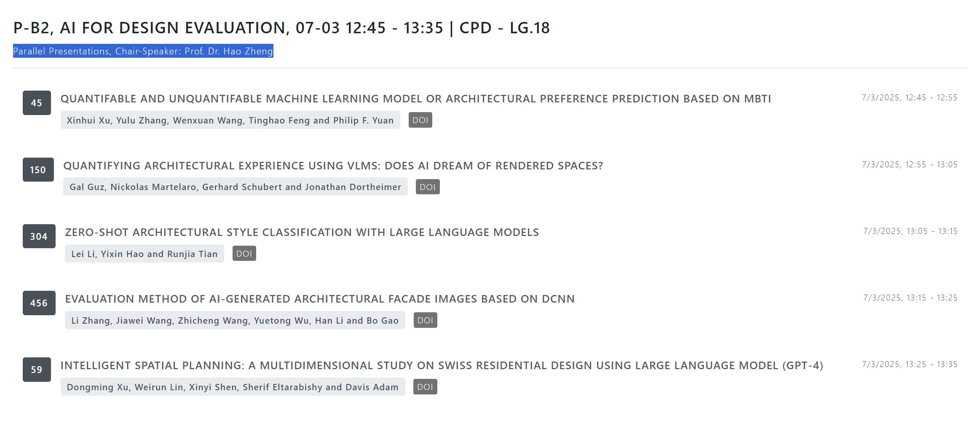Open the AI-generated facade images DCNN title
The height and width of the screenshot is (421, 980).
point(319,299)
